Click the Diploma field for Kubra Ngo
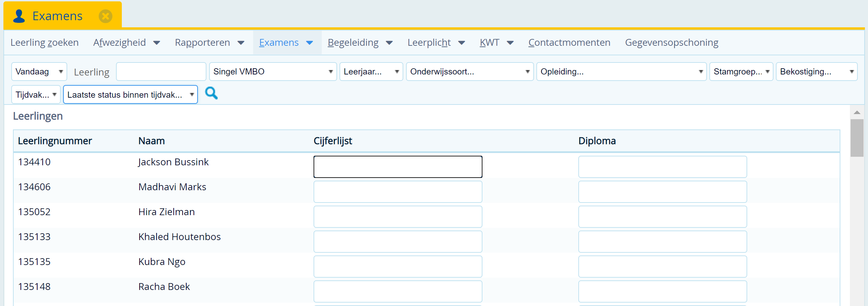 click(663, 266)
